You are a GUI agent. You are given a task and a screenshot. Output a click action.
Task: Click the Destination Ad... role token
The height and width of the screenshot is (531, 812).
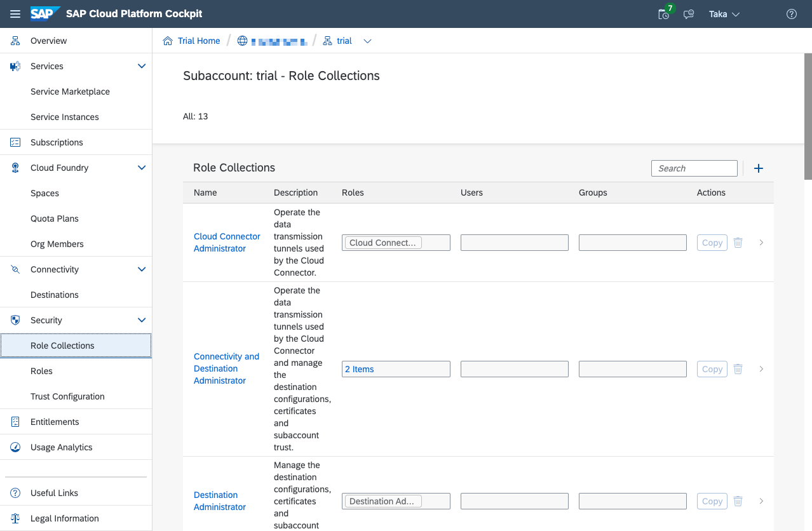[383, 501]
